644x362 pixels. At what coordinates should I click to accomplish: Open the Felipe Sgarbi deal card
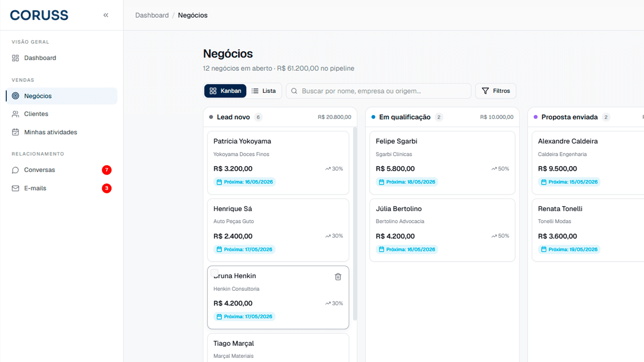[x=442, y=163]
